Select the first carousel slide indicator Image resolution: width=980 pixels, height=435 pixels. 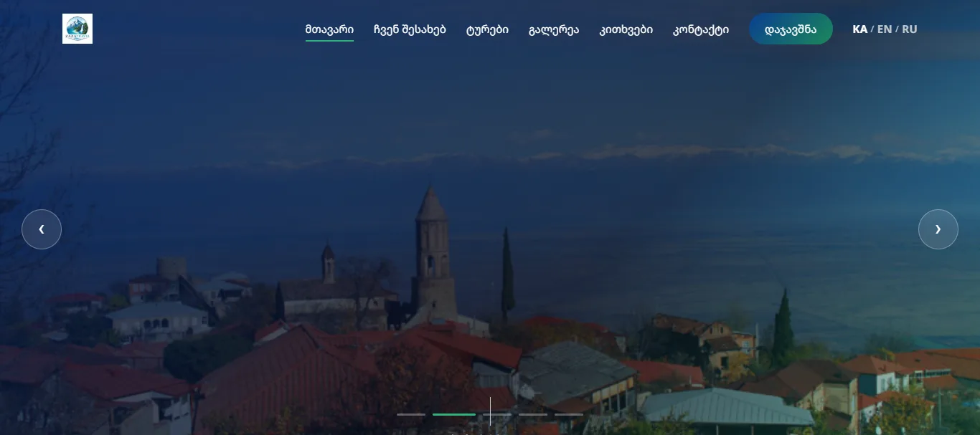(x=411, y=414)
